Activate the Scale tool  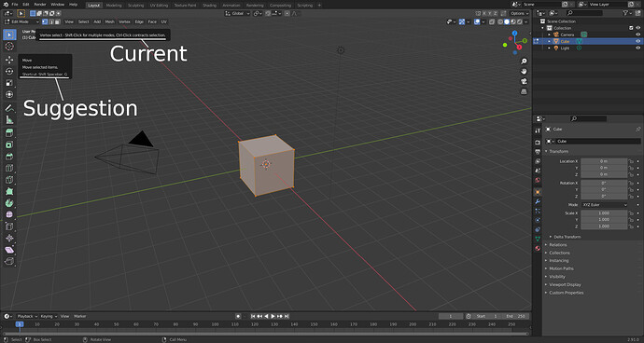(x=9, y=83)
